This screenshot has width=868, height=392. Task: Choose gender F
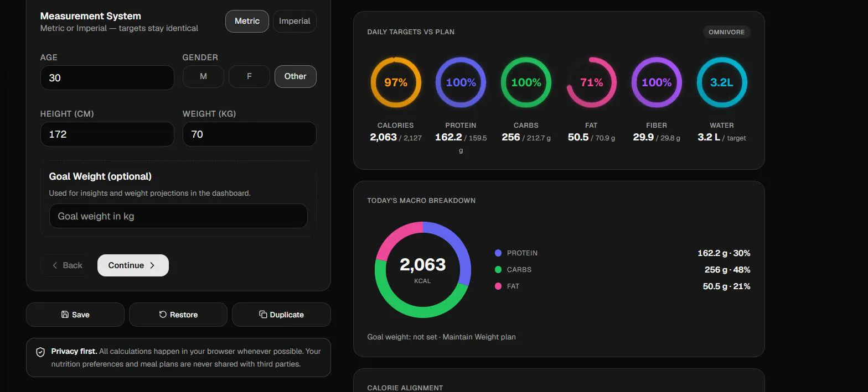pos(249,76)
